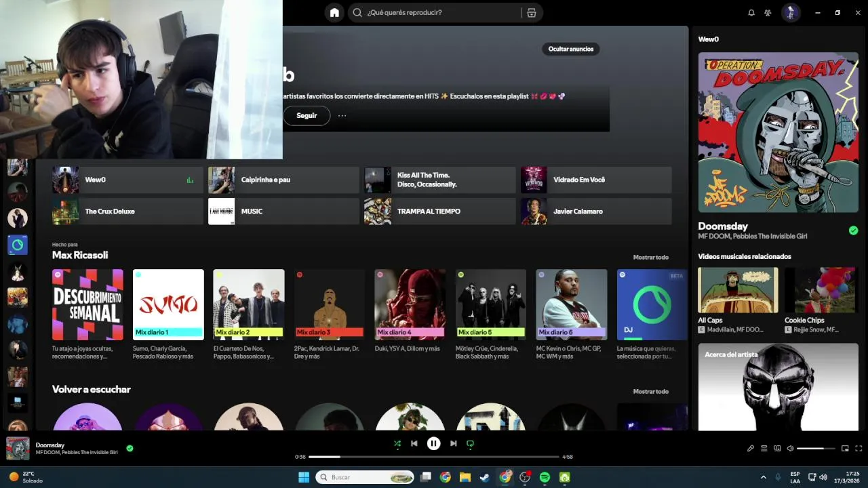The image size is (868, 488).
Task: Open the DJ beta card
Action: click(652, 314)
